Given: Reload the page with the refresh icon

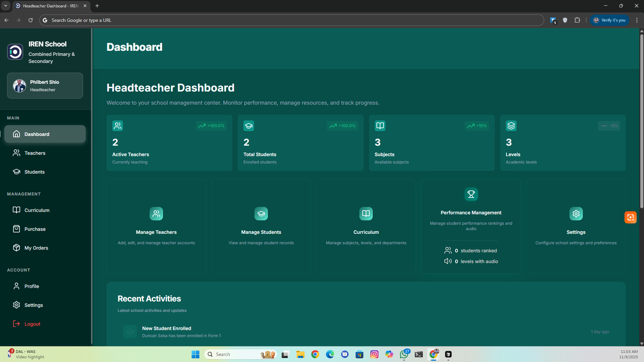Looking at the screenshot, I should pos(30,20).
